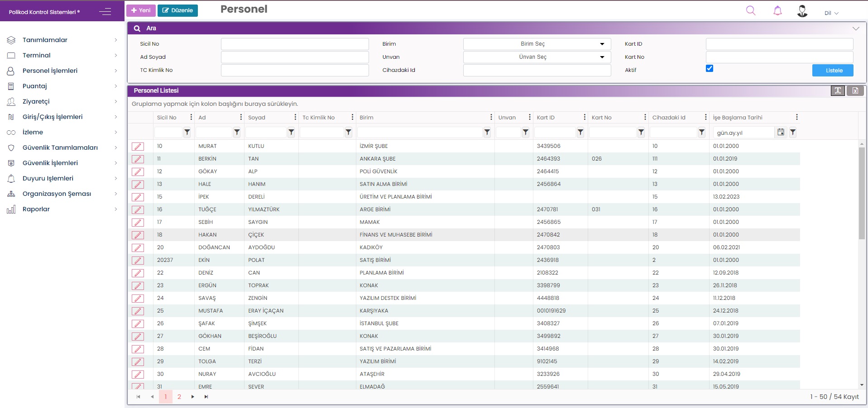
Task: Collapse the Ara search panel chevron
Action: coord(856,28)
